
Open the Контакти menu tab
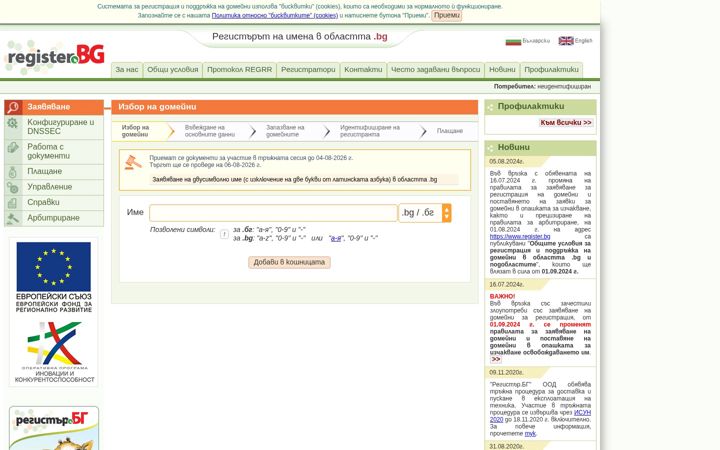(363, 70)
